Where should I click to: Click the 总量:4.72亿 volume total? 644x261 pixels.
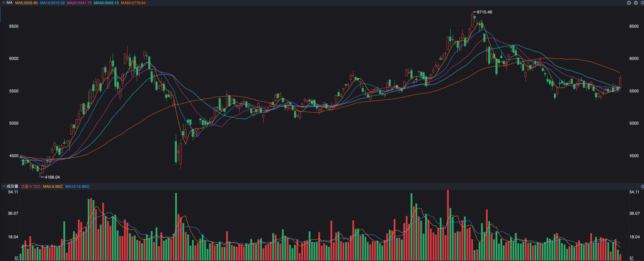31,186
